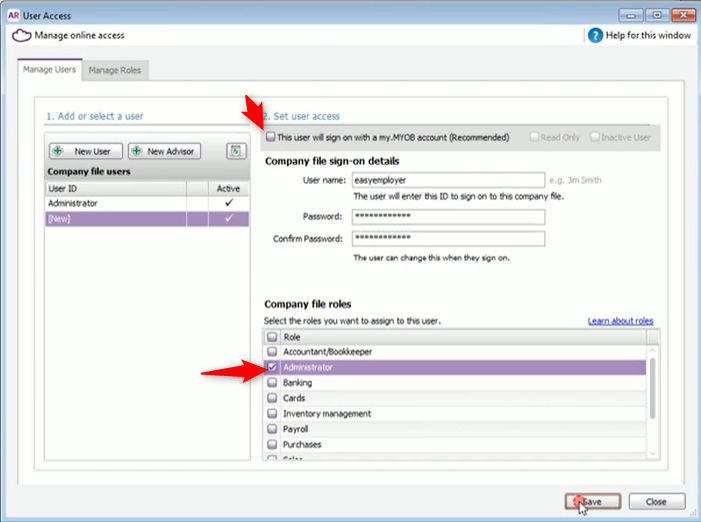Tick the Purchases role checkbox
This screenshot has height=522, width=701.
point(272,444)
